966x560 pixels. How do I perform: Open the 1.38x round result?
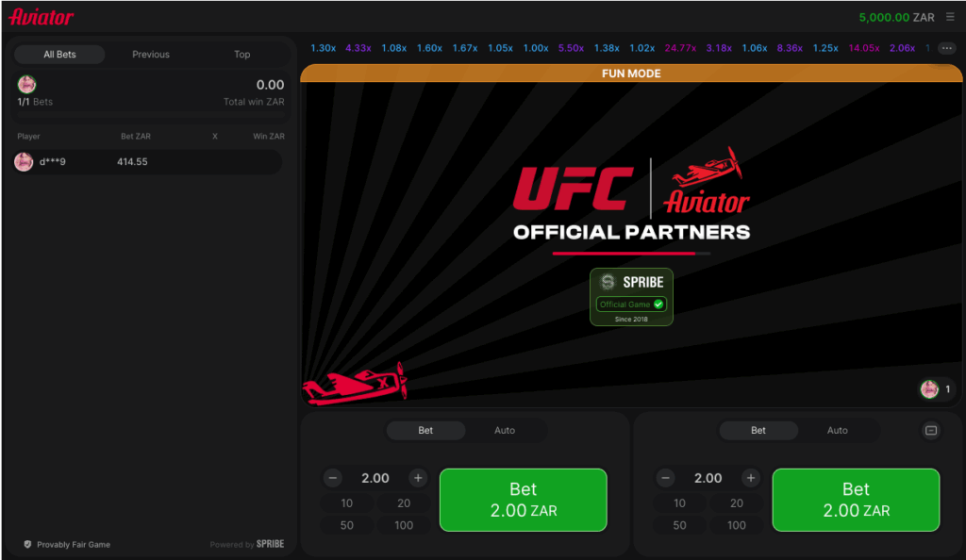coord(607,48)
